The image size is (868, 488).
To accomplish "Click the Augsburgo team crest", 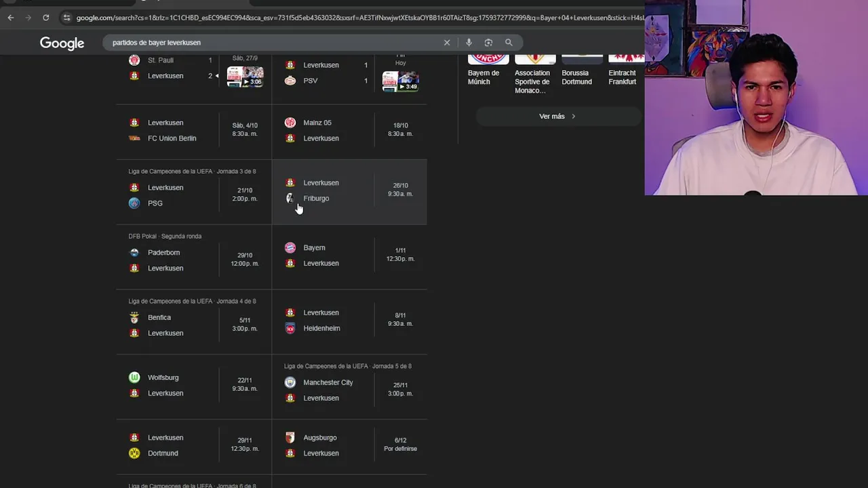I will tap(290, 438).
